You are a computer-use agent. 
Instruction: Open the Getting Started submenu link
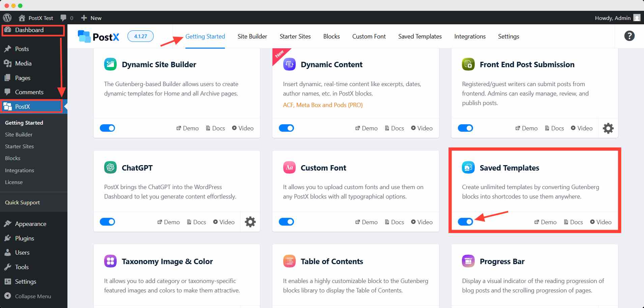[24, 123]
